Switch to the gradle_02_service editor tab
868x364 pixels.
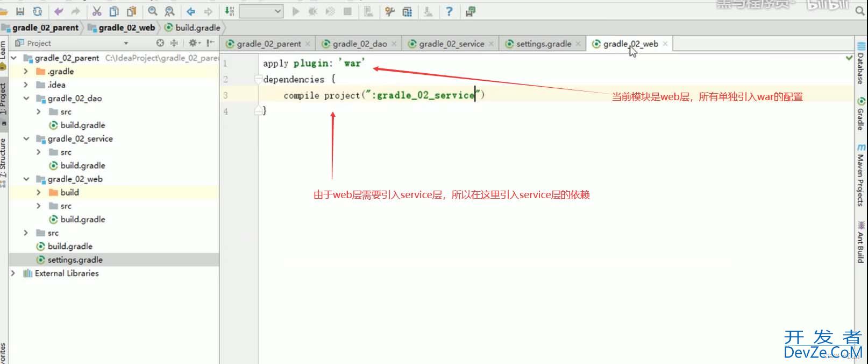[451, 44]
